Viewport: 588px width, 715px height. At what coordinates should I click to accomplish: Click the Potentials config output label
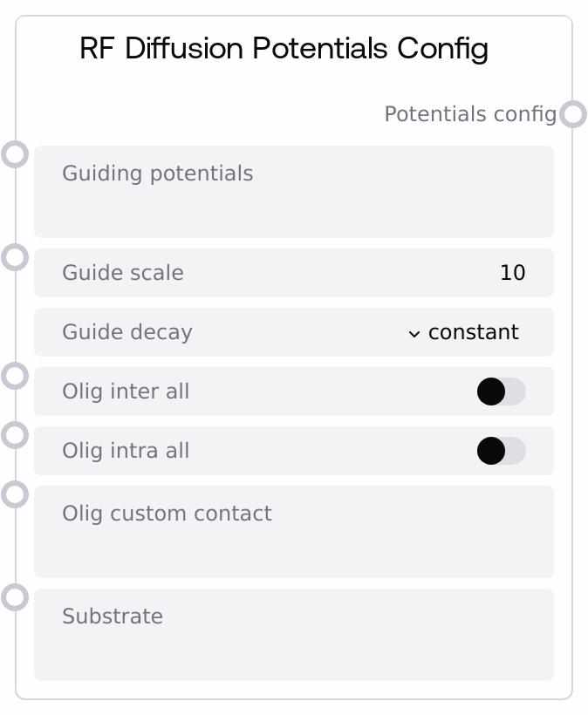click(469, 114)
